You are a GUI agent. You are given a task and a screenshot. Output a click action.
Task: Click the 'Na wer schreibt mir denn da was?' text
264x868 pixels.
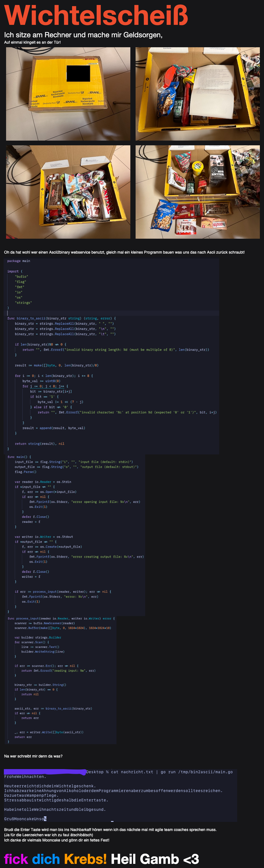click(33, 756)
